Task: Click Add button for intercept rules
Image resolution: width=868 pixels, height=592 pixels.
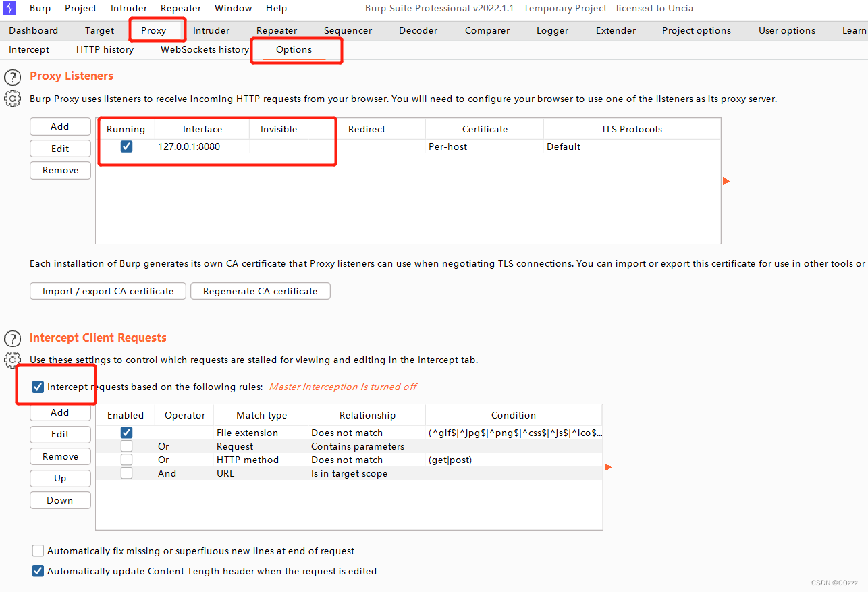Action: [x=60, y=412]
